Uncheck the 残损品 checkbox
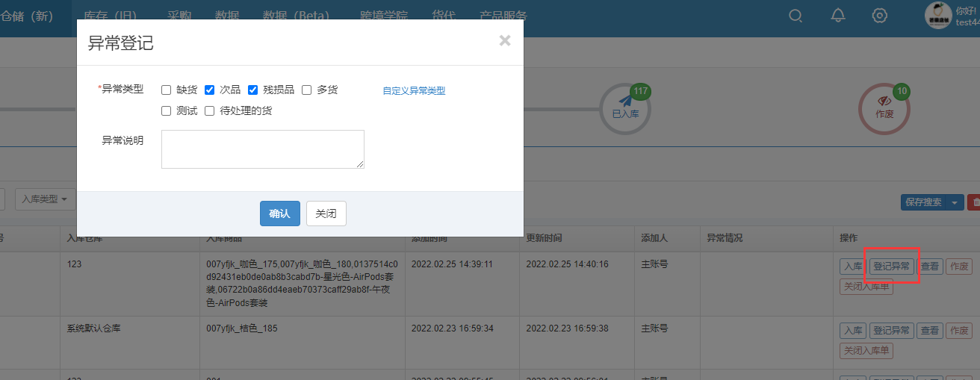The width and height of the screenshot is (980, 380). [x=253, y=90]
